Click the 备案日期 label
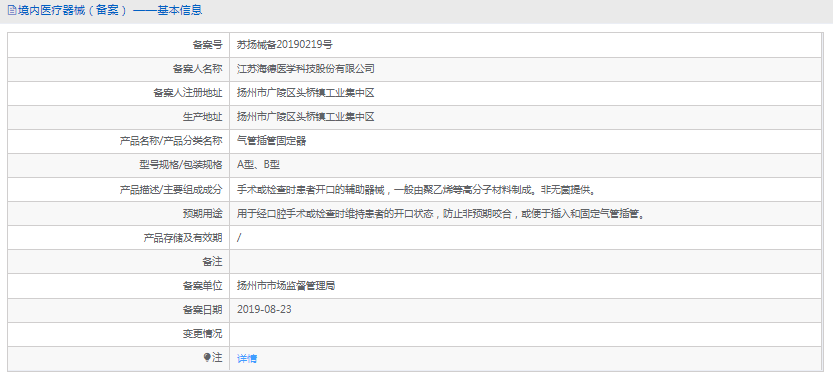The image size is (833, 378). pyautogui.click(x=202, y=310)
